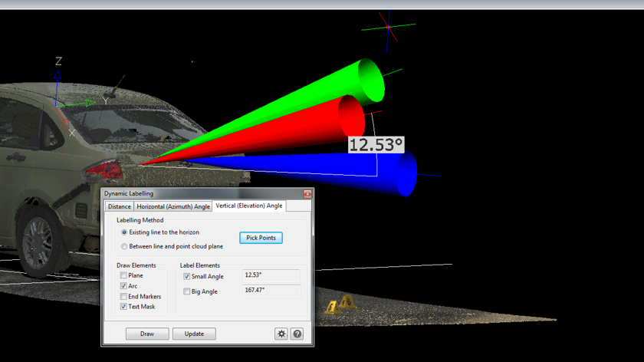This screenshot has width=644, height=362.
Task: Close the Dynamic Labelling dialog
Action: point(307,194)
